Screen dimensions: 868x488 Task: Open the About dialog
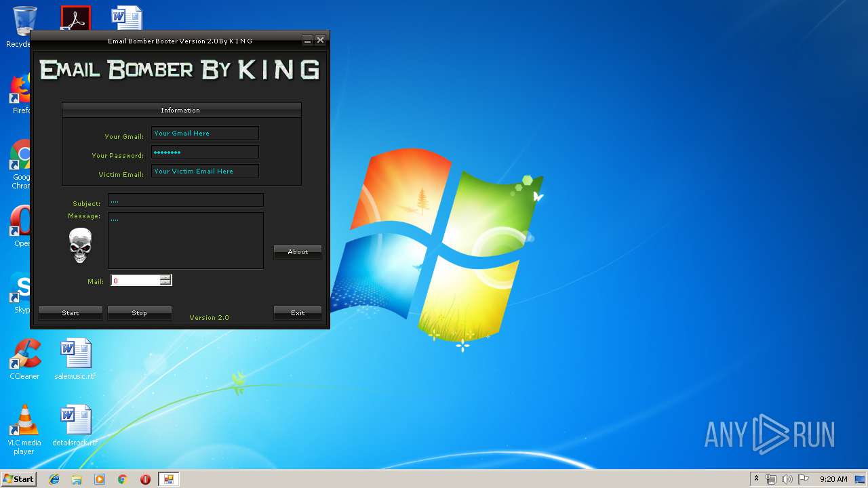[x=298, y=251]
